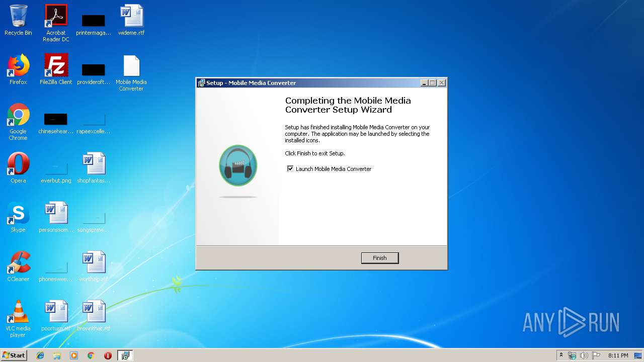644x362 pixels.
Task: Click the Show desktop button in the tray
Action: [x=638, y=355]
